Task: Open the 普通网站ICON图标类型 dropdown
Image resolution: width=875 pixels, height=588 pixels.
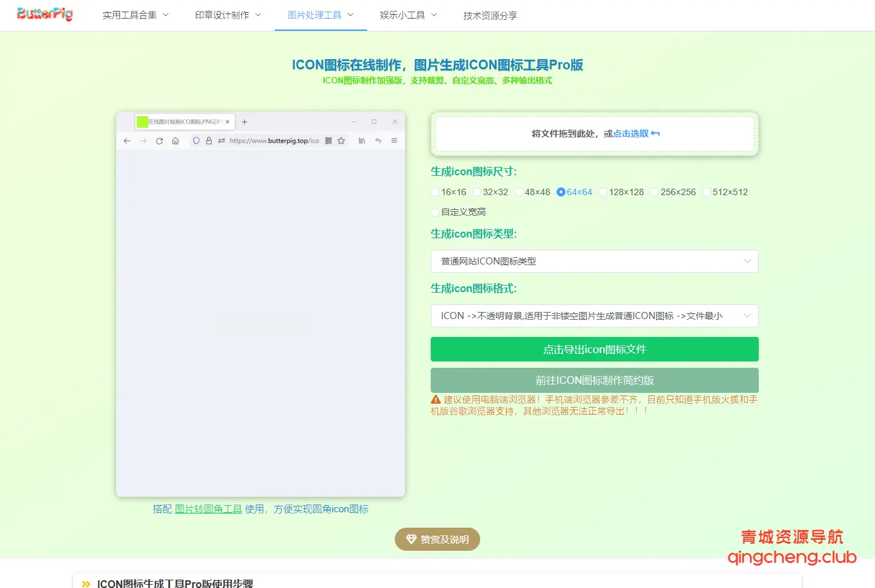Action: pos(594,261)
